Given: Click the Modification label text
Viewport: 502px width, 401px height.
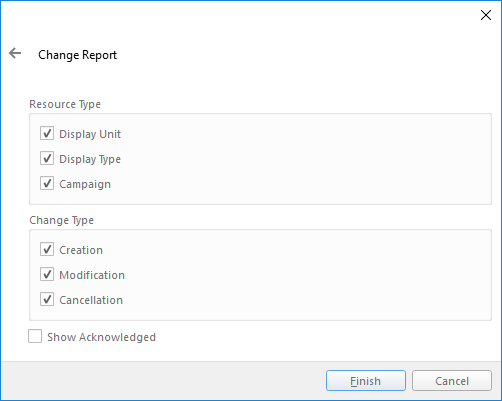Looking at the screenshot, I should pos(92,275).
